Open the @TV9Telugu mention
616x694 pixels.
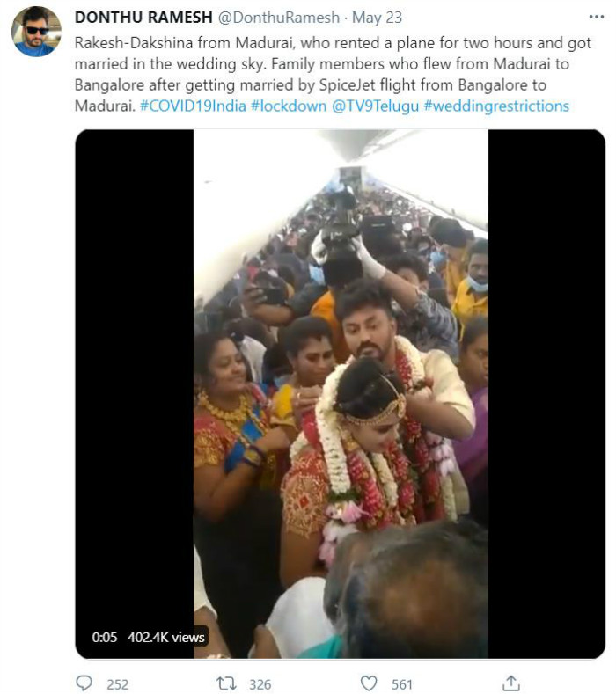pyautogui.click(x=375, y=106)
